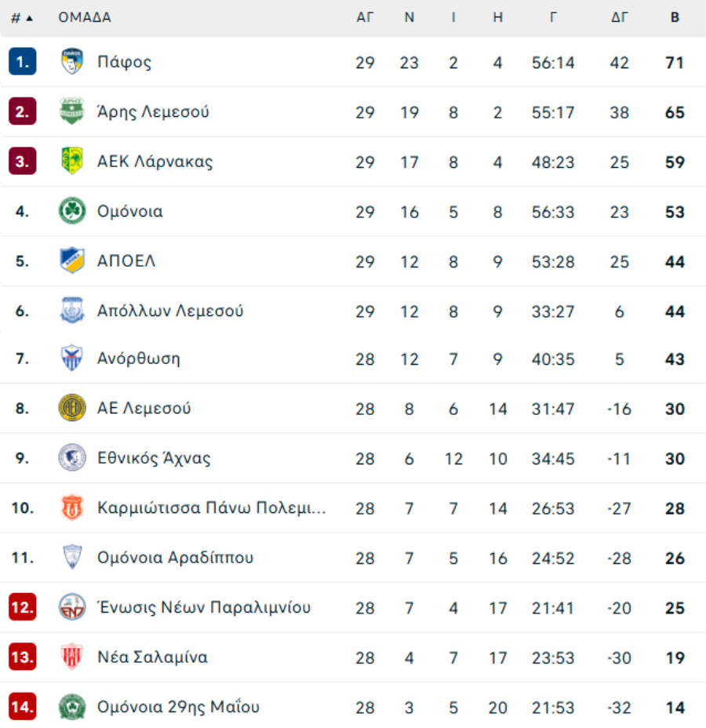Click the Νέα Σαλαμίνα red striped crest
This screenshot has width=706, height=728.
pyautogui.click(x=72, y=657)
